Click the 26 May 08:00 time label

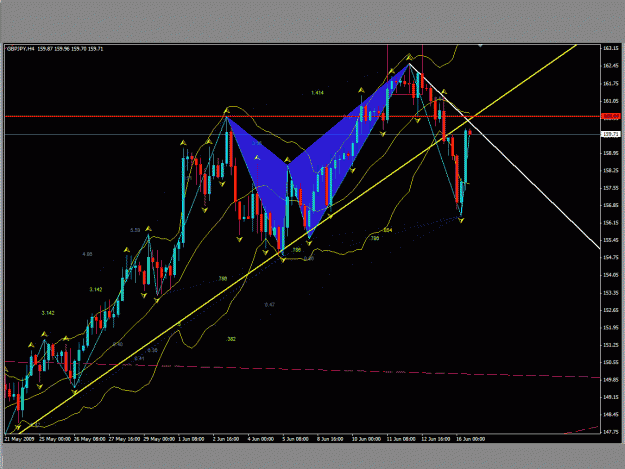[90, 439]
